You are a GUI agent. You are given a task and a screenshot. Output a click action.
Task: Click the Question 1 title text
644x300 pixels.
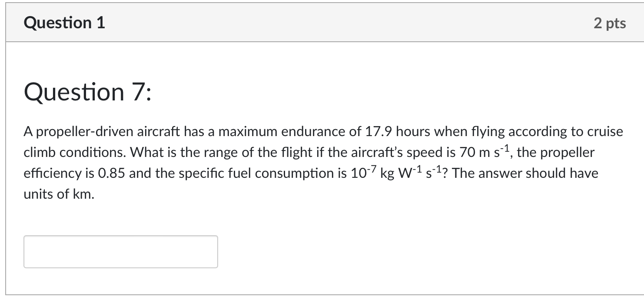[63, 23]
